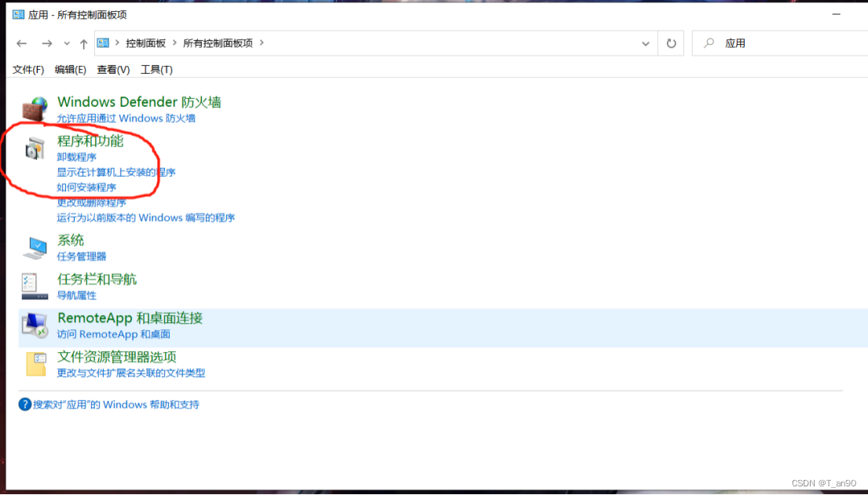This screenshot has height=495, width=868.
Task: Open the 任务栏和导航 checklist icon
Action: pyautogui.click(x=35, y=286)
